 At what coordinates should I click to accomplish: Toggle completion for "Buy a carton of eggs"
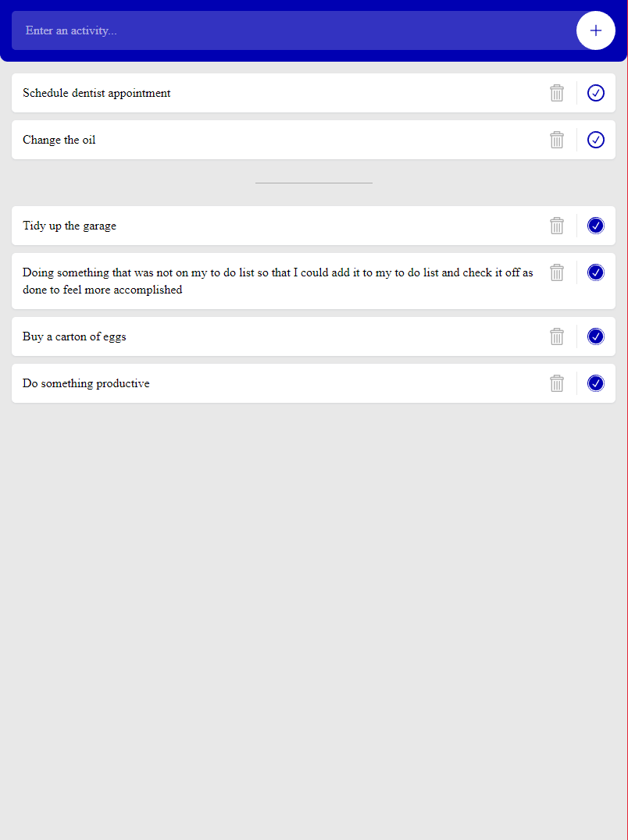pyautogui.click(x=595, y=336)
